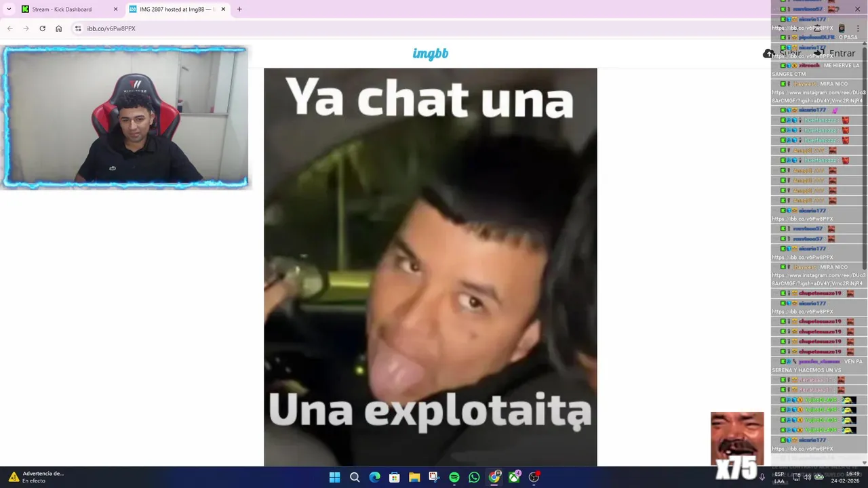Open Snipping Tool from taskbar
Screen dimensions: 868x488
pyautogui.click(x=434, y=477)
